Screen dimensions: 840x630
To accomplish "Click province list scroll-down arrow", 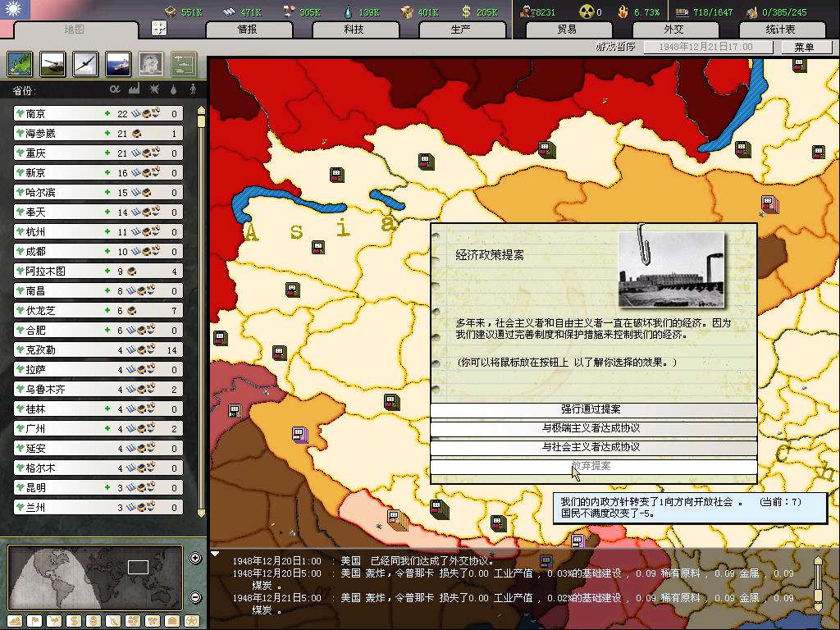I will 202,513.
